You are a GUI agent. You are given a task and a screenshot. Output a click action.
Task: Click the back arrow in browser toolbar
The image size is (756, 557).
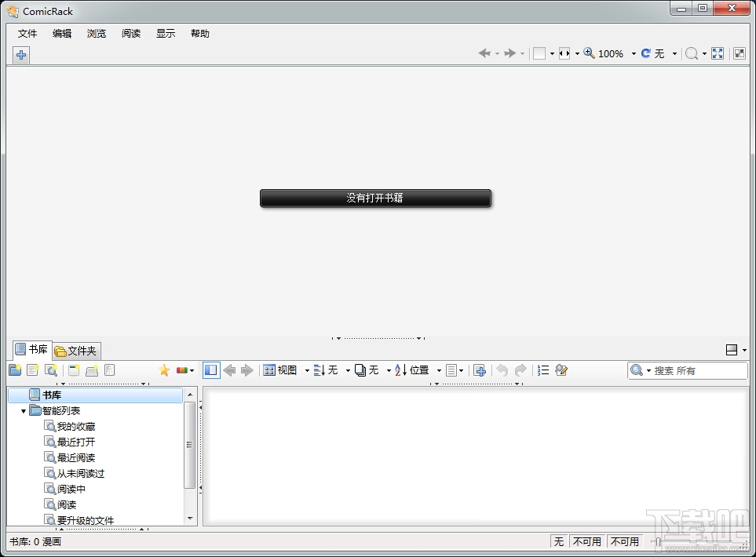[x=229, y=370]
